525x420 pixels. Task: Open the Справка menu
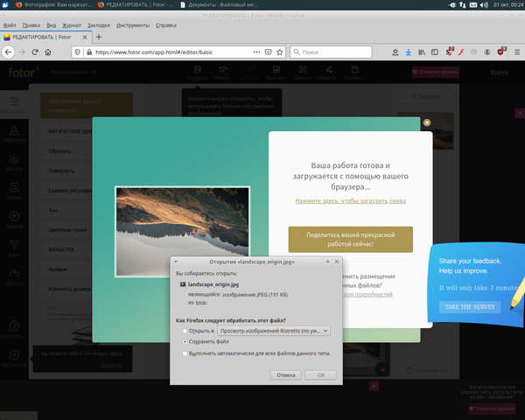tap(166, 25)
